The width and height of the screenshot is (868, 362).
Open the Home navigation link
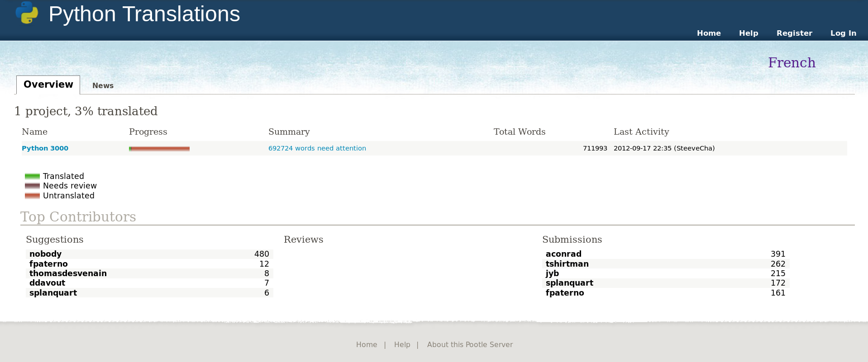pos(709,33)
